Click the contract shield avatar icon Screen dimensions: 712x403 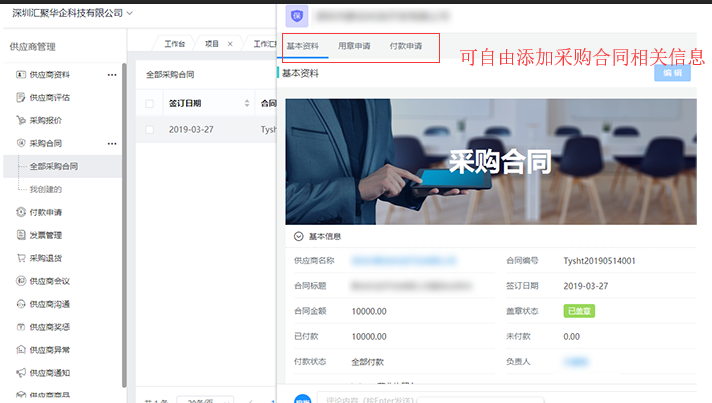pyautogui.click(x=297, y=16)
